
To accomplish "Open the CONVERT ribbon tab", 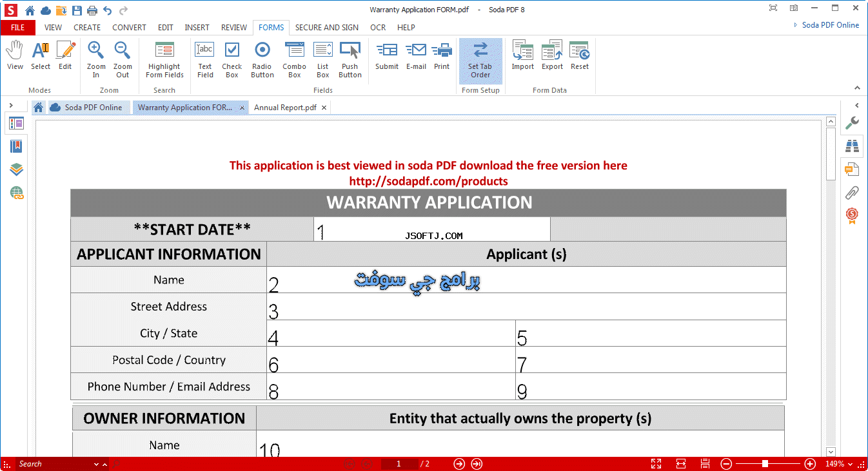I will click(129, 28).
